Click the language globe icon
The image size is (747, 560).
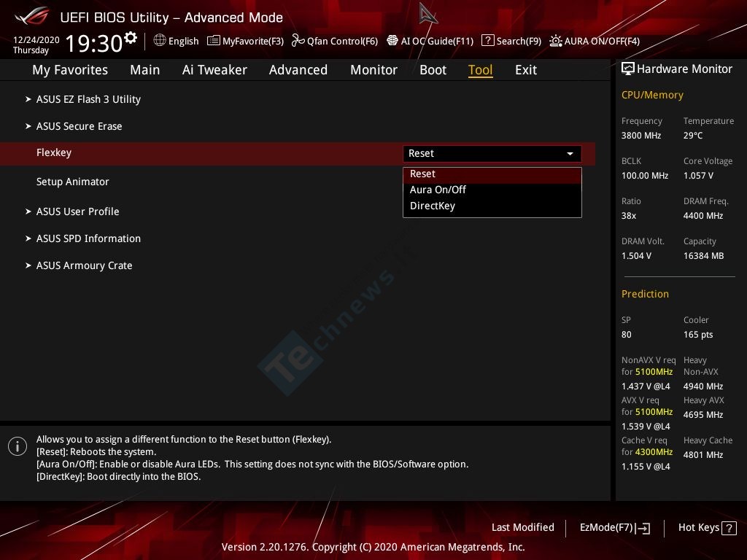[160, 40]
